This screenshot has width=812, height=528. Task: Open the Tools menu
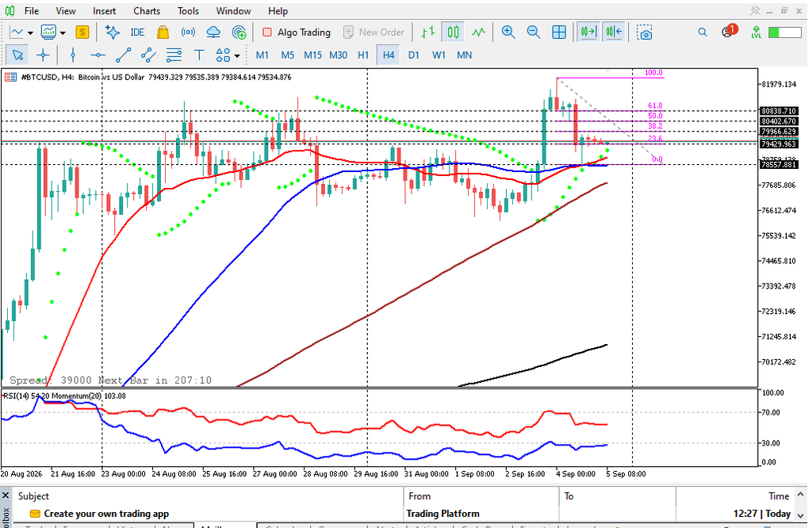188,11
